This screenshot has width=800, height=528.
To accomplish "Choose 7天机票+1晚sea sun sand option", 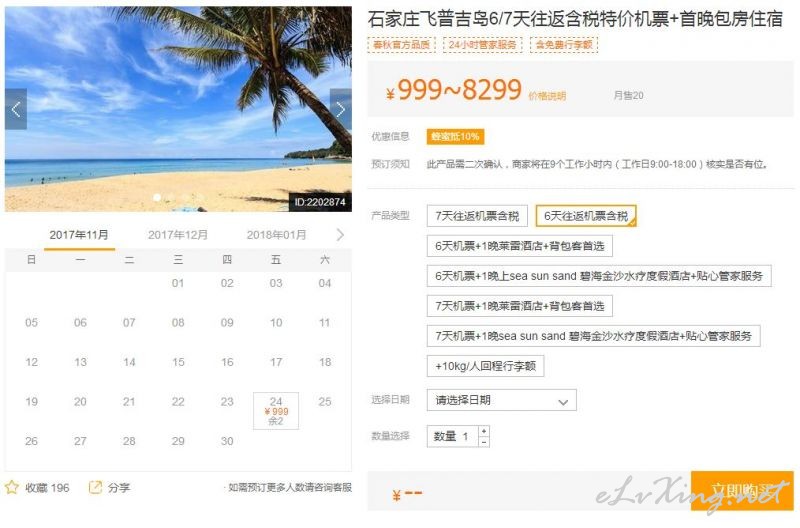I will pos(593,336).
